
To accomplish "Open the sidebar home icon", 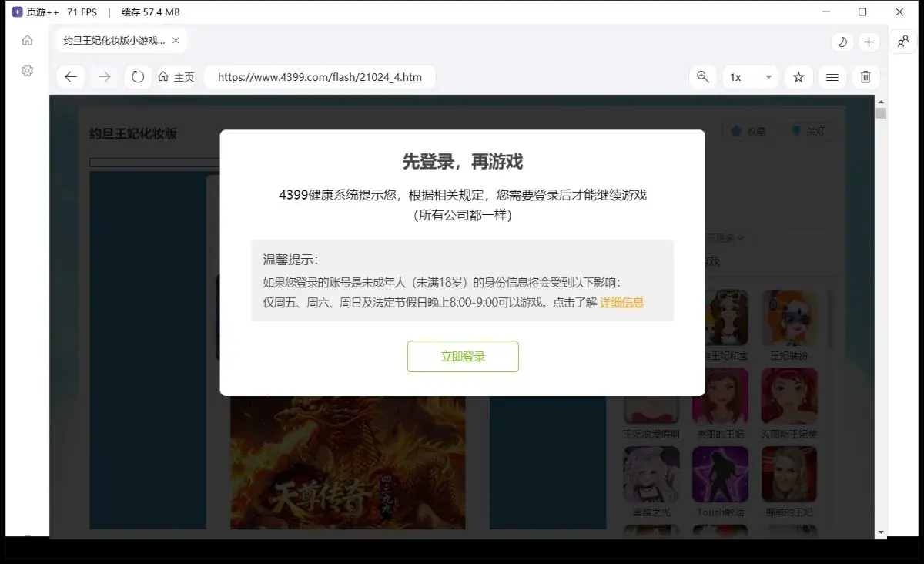I will [27, 40].
